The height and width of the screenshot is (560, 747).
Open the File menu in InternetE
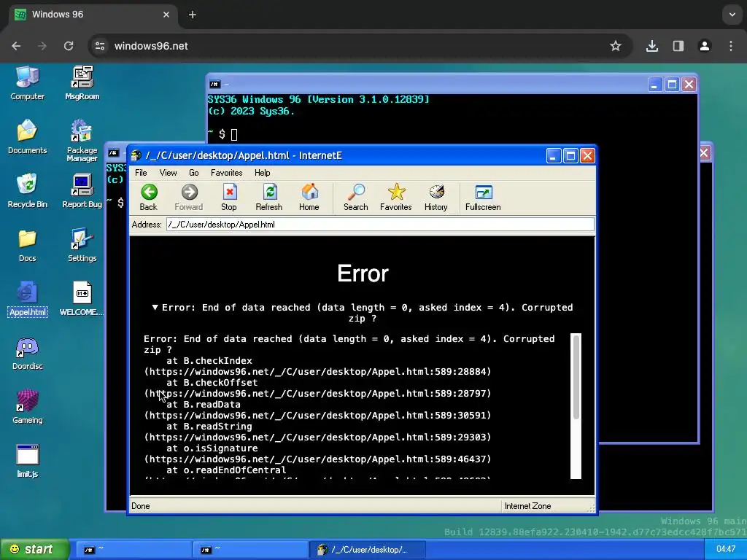[x=141, y=173]
